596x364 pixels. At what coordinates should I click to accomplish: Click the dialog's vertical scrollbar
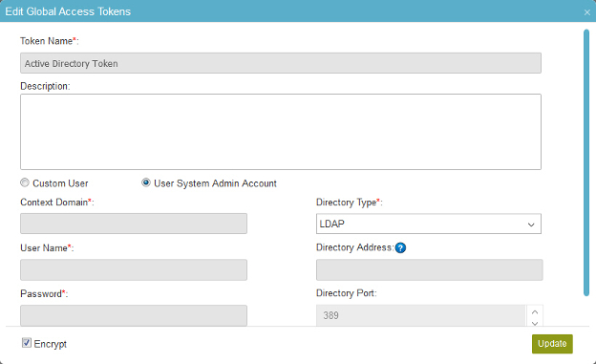586,162
